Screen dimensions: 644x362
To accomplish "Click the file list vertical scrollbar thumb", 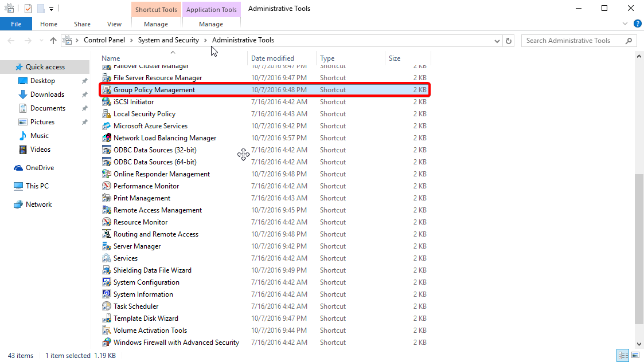I will coord(639,249).
